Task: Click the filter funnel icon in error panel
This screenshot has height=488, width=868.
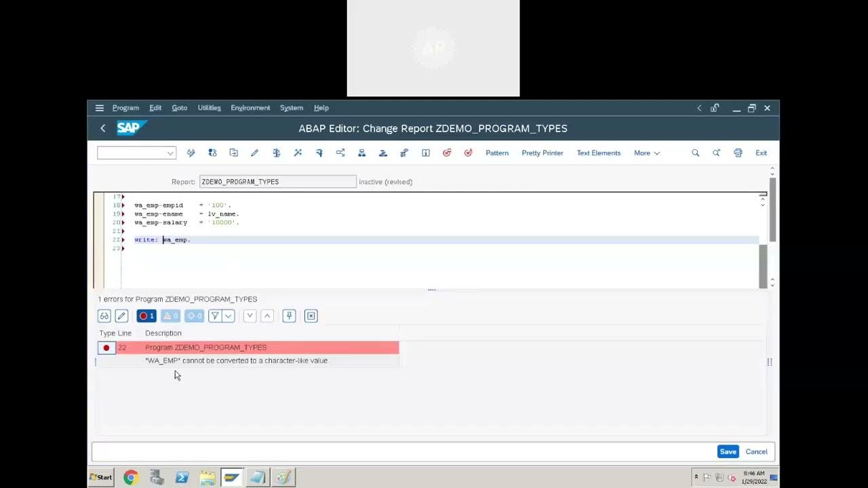Action: (214, 316)
